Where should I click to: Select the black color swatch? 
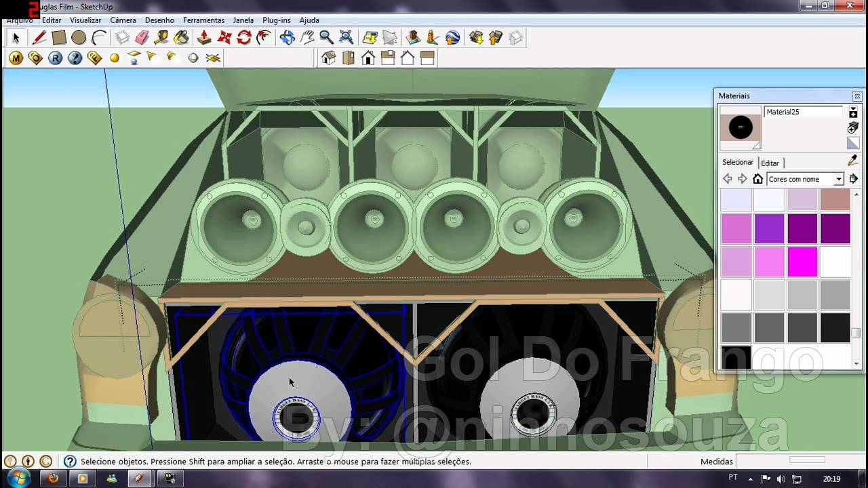736,357
